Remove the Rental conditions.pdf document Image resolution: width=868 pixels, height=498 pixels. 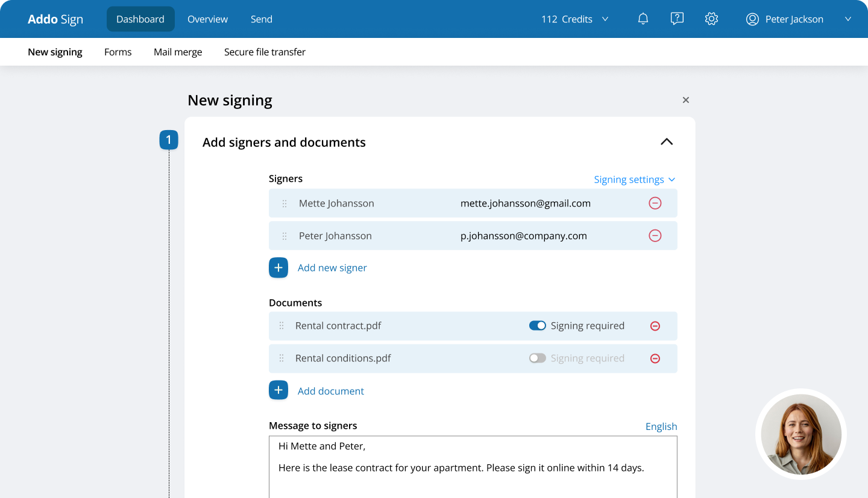[655, 358]
